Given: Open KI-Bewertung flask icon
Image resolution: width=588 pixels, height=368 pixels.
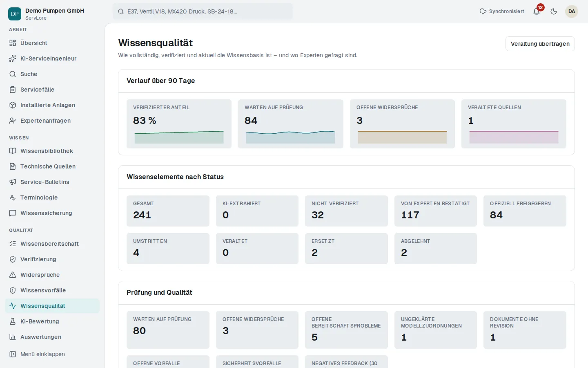Looking at the screenshot, I should pos(13,321).
